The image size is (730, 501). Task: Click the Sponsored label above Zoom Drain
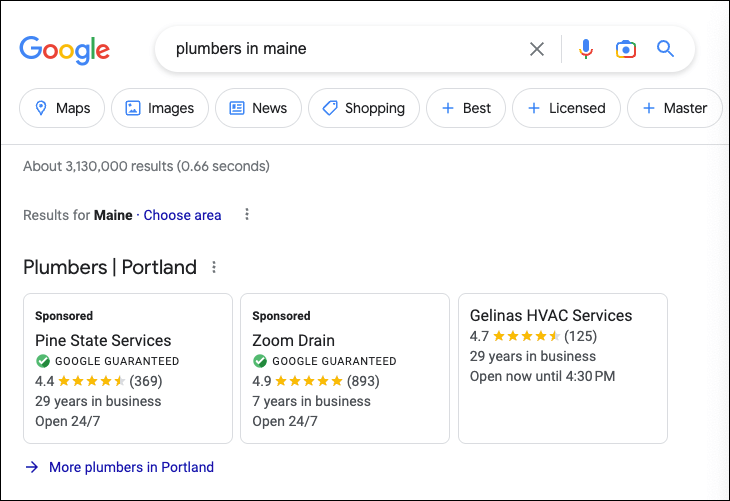281,316
